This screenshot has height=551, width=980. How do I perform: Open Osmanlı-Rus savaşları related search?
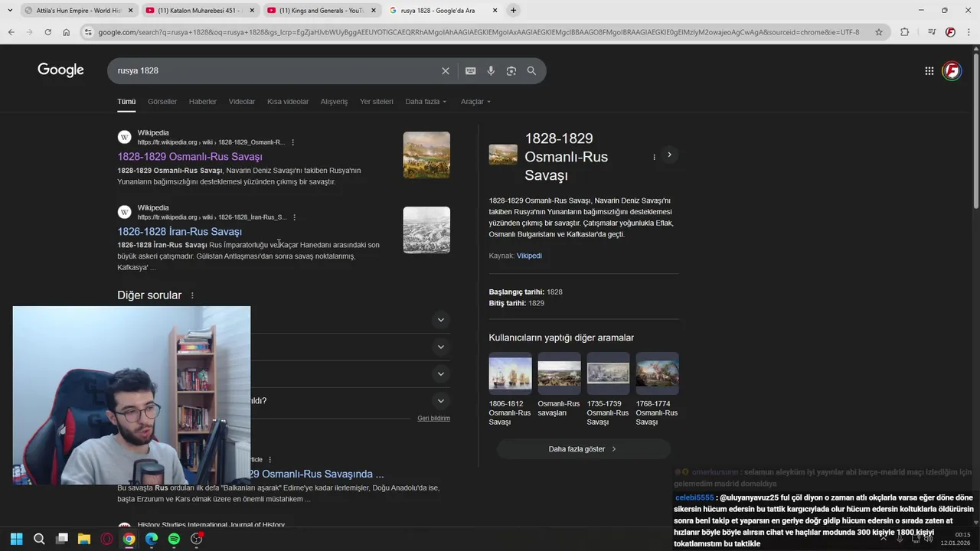(559, 385)
